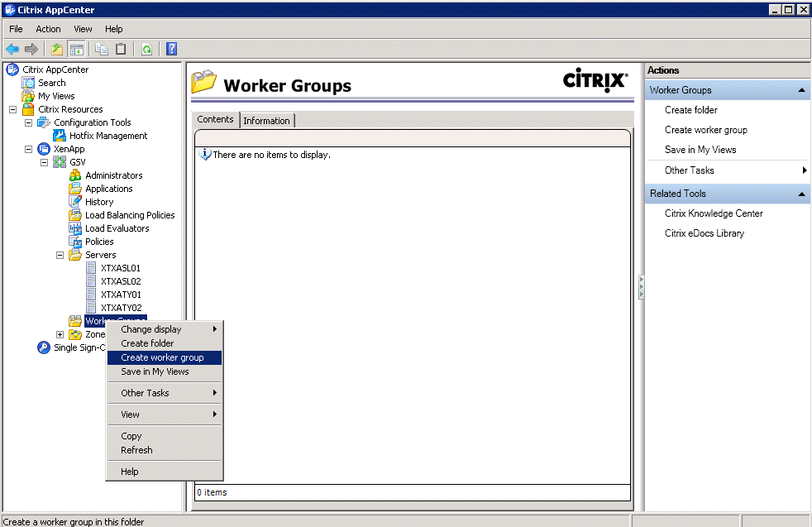Click the Forward arrow toolbar icon
This screenshot has width=812, height=527.
[31, 50]
